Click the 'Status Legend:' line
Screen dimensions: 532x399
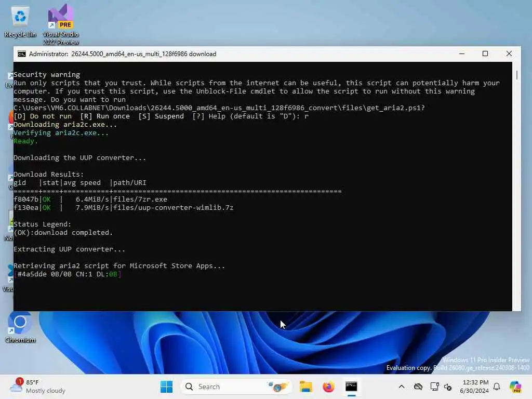pos(43,224)
